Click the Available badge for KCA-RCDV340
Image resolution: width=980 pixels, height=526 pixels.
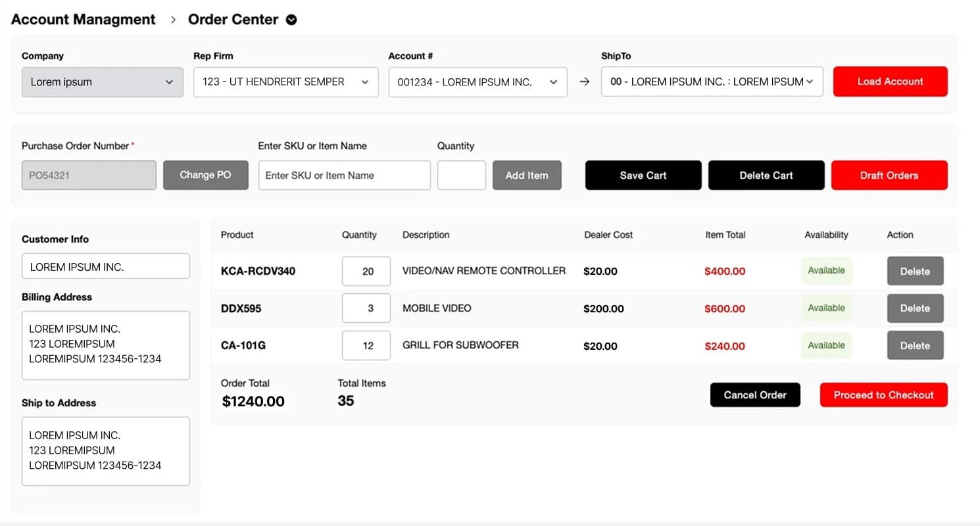click(826, 271)
